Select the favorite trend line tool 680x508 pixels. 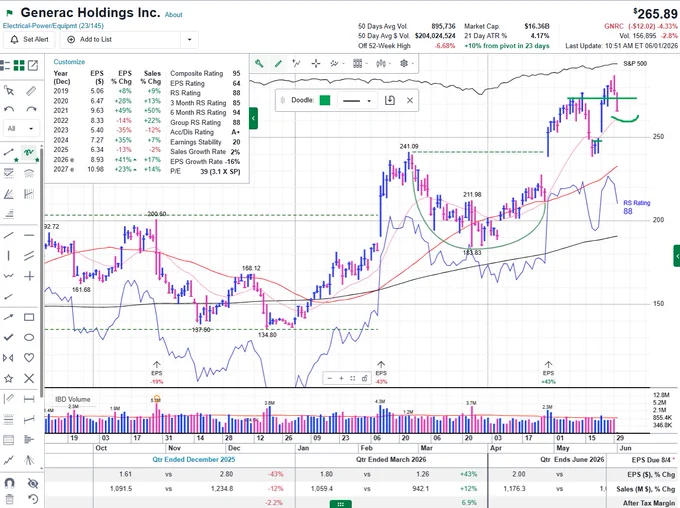(x=9, y=152)
